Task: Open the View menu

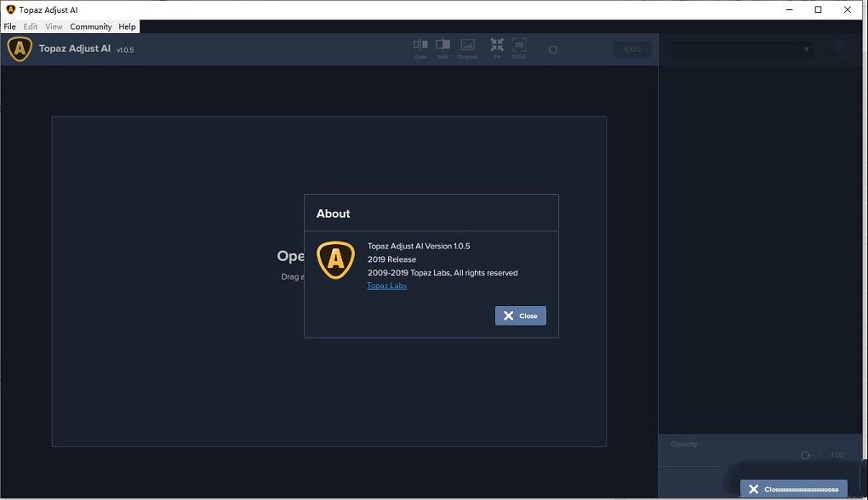Action: point(54,26)
